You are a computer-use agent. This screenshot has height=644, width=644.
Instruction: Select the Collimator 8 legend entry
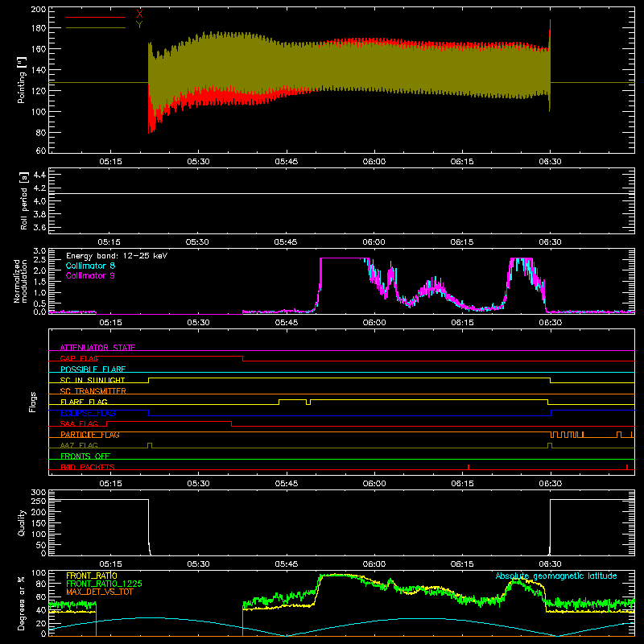[x=90, y=266]
